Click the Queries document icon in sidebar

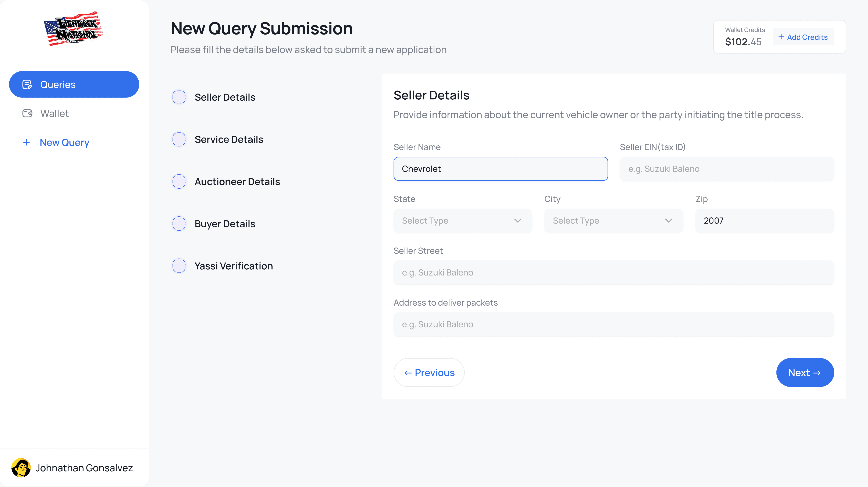point(27,84)
